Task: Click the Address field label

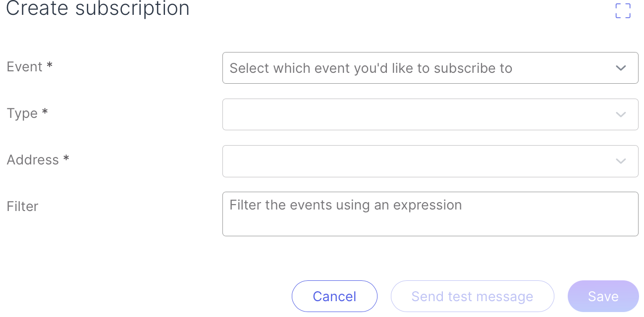Action: (x=33, y=159)
